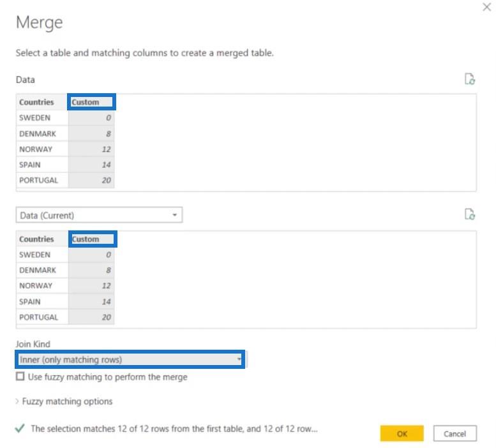Click value 12 in top table Custom column

point(91,149)
